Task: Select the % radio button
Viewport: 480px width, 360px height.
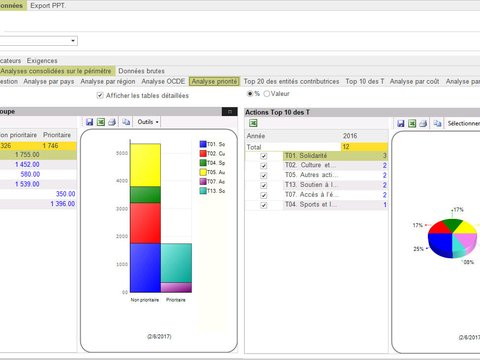Action: tap(250, 94)
